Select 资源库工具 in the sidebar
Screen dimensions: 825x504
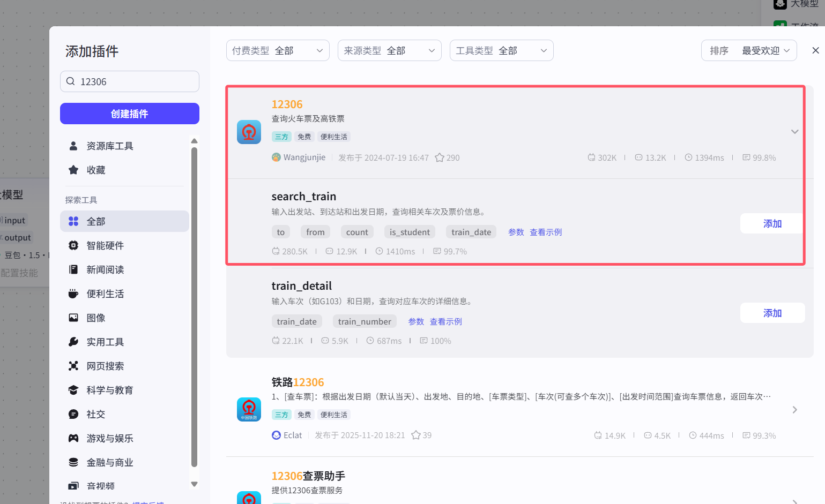(124, 146)
